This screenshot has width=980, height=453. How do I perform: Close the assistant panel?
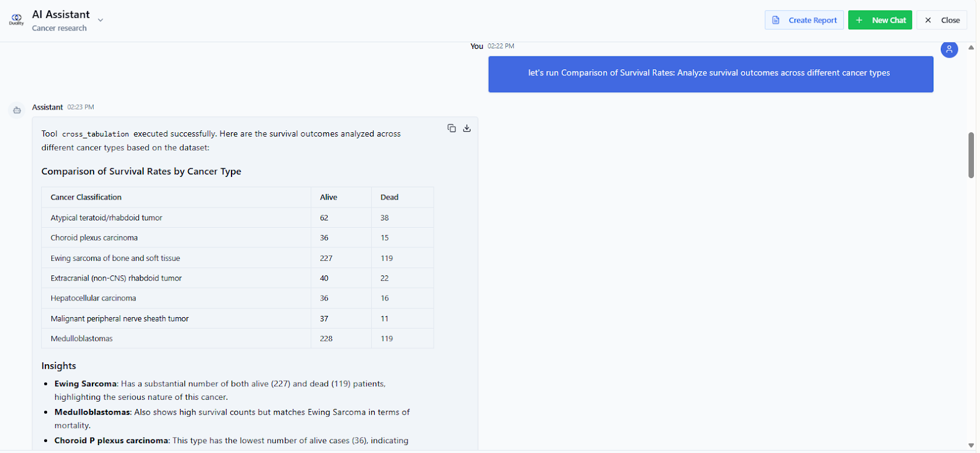(x=942, y=20)
